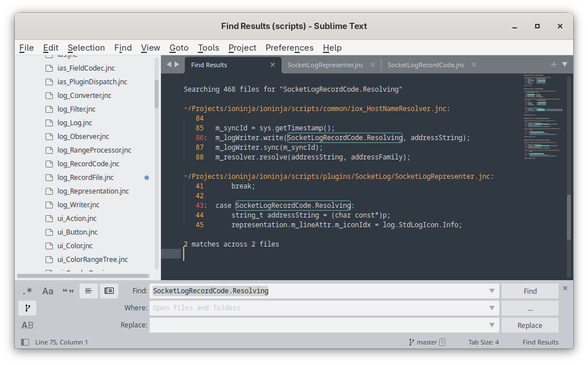Switch to SocketLogRepresenter.jnc tab

(x=325, y=65)
